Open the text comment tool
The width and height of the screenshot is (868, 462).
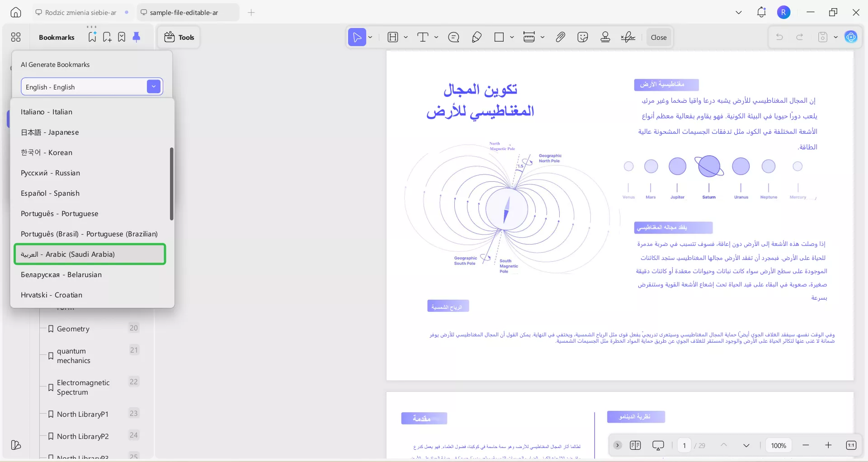point(454,37)
